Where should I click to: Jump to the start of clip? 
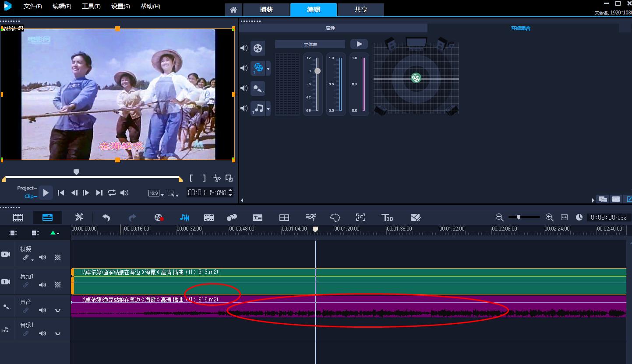61,192
